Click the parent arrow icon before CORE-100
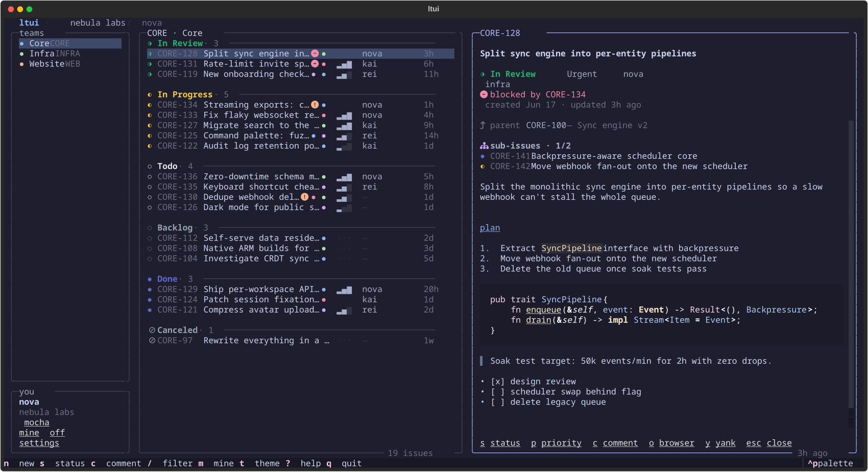Screen dimensions: 868x472 click(483, 125)
